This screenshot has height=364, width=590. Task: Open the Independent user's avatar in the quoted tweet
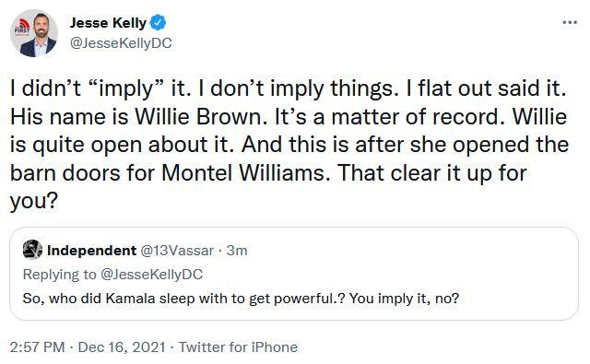coord(32,250)
